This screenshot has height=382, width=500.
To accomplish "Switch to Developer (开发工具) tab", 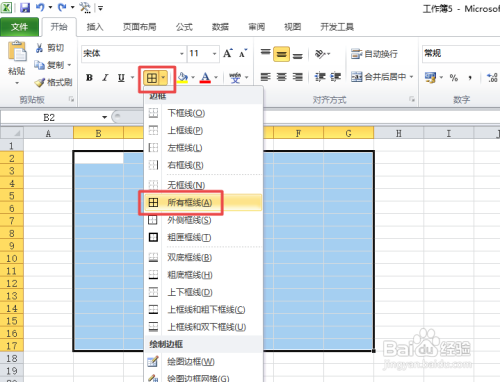I will point(337,27).
